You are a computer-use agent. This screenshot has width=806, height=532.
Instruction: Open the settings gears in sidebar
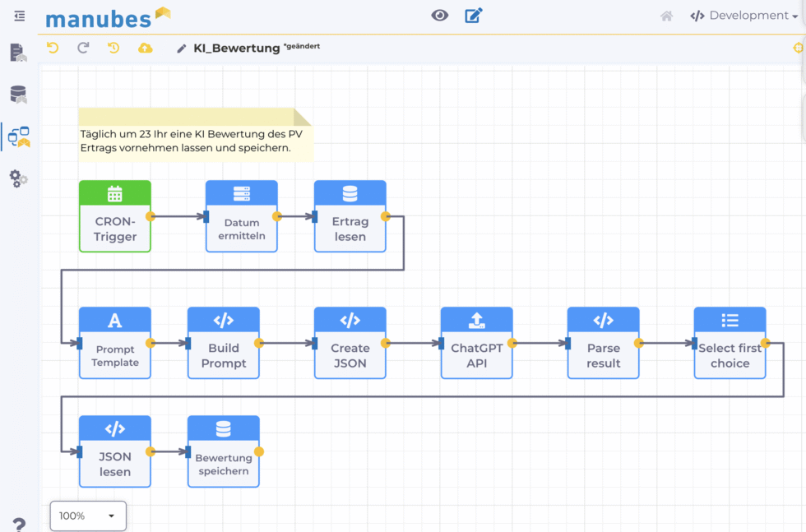(18, 178)
